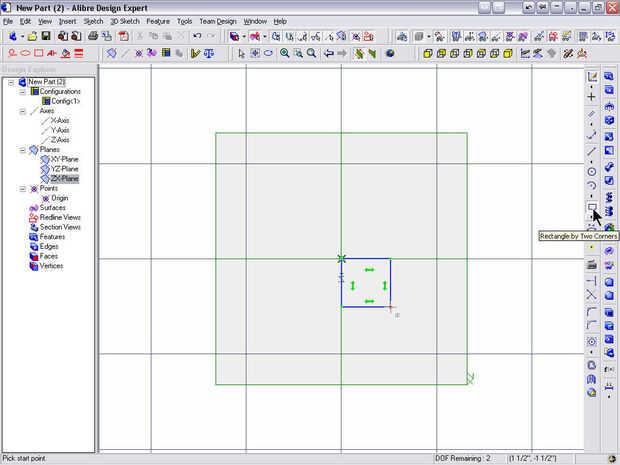
Task: Click Vertices tree item
Action: 51,266
